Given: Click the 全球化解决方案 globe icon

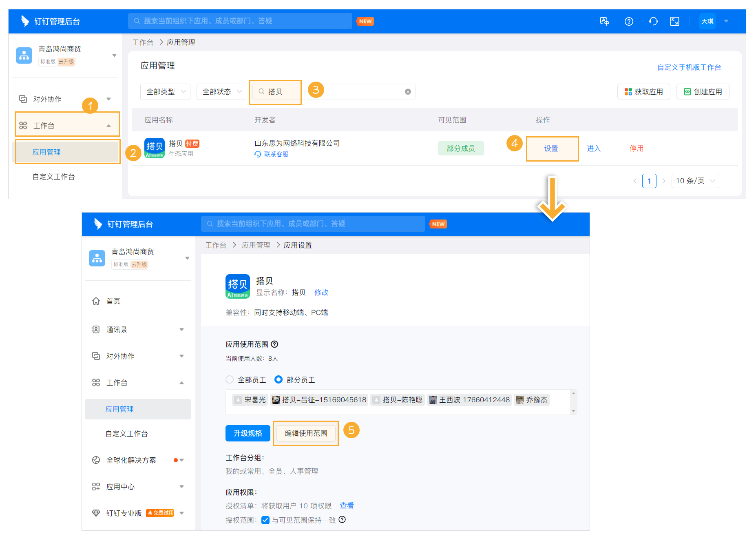Looking at the screenshot, I should tap(96, 460).
